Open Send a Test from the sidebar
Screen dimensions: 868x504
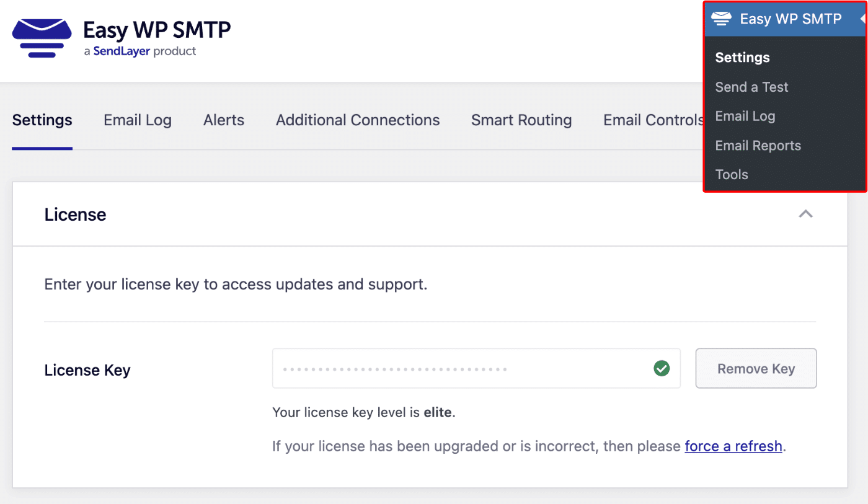(x=751, y=87)
